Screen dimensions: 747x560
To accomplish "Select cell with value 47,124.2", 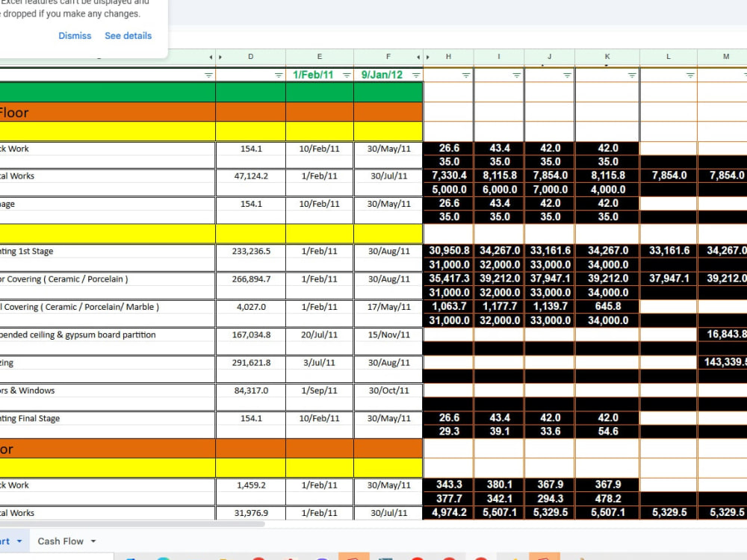I will click(250, 175).
